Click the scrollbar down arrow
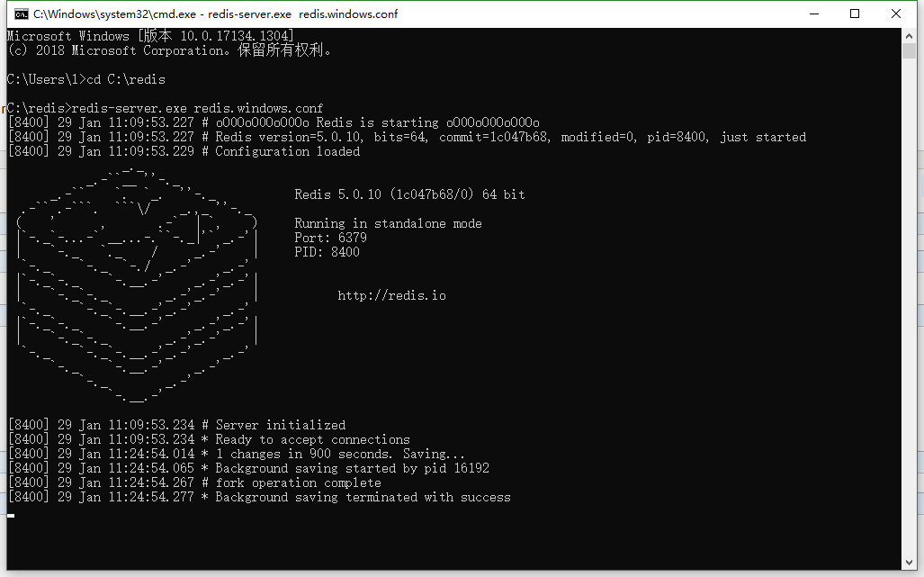Image resolution: width=924 pixels, height=577 pixels. point(909,563)
